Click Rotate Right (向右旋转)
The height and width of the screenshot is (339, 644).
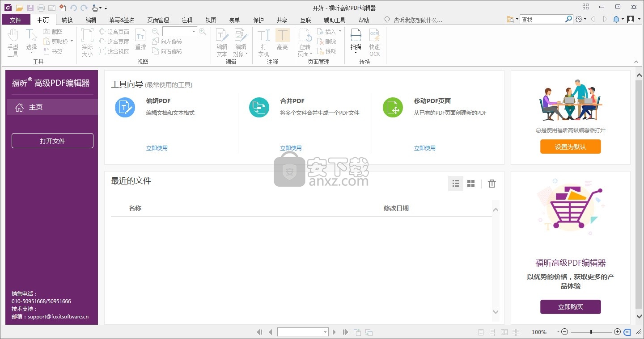(x=167, y=51)
